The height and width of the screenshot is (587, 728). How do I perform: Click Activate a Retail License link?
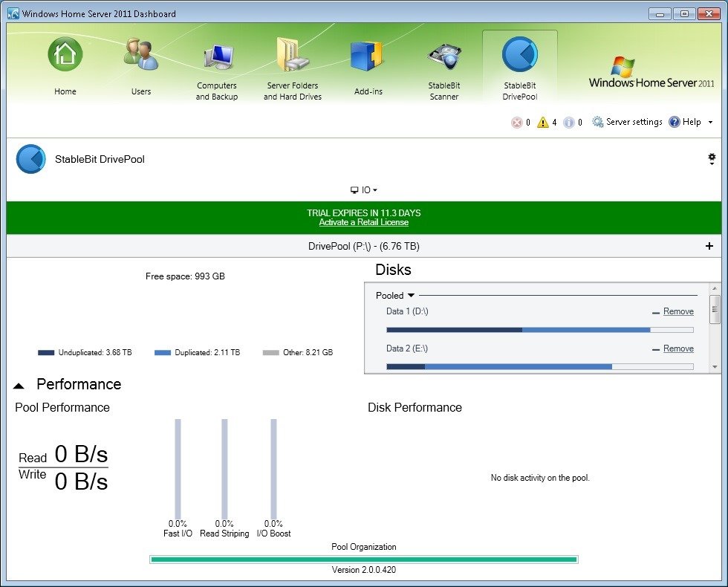click(363, 222)
